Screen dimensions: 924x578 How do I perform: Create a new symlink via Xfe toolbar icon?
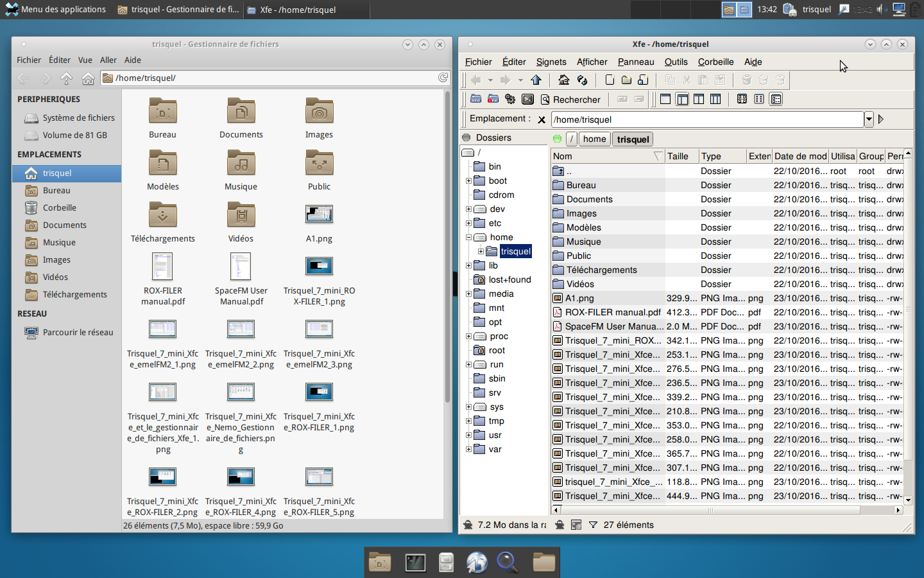(x=643, y=80)
